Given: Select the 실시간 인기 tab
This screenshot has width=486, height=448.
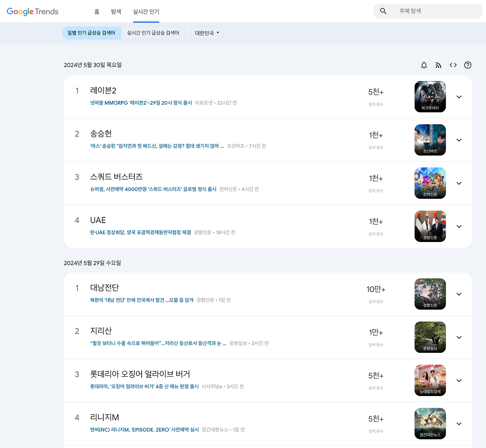Looking at the screenshot, I should (x=146, y=11).
